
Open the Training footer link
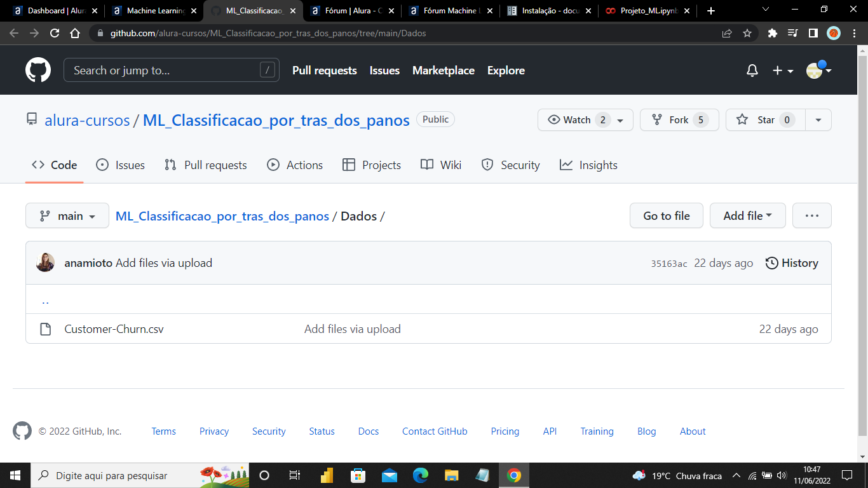tap(597, 431)
